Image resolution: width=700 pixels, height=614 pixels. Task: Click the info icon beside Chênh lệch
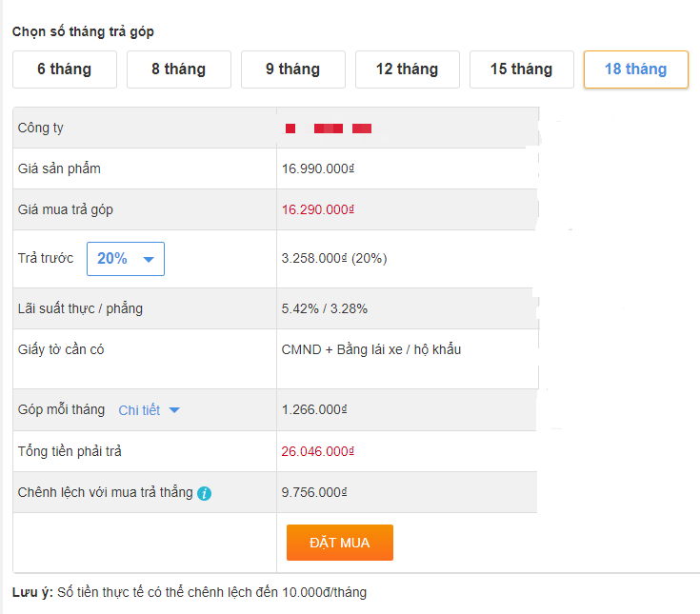[x=205, y=493]
